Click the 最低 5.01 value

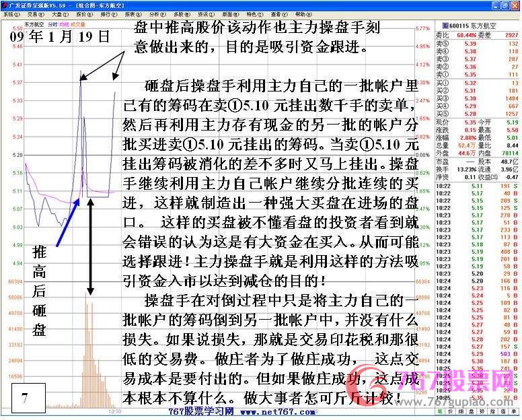(x=513, y=137)
